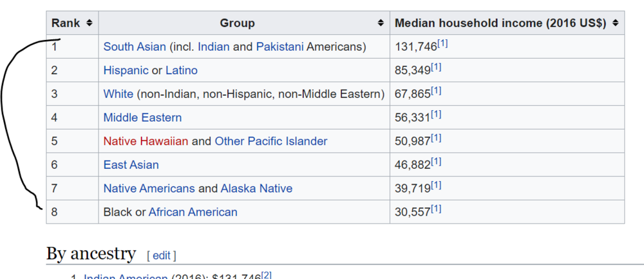This screenshot has height=279, width=644.
Task: Open the Native Americans link
Action: pos(149,189)
